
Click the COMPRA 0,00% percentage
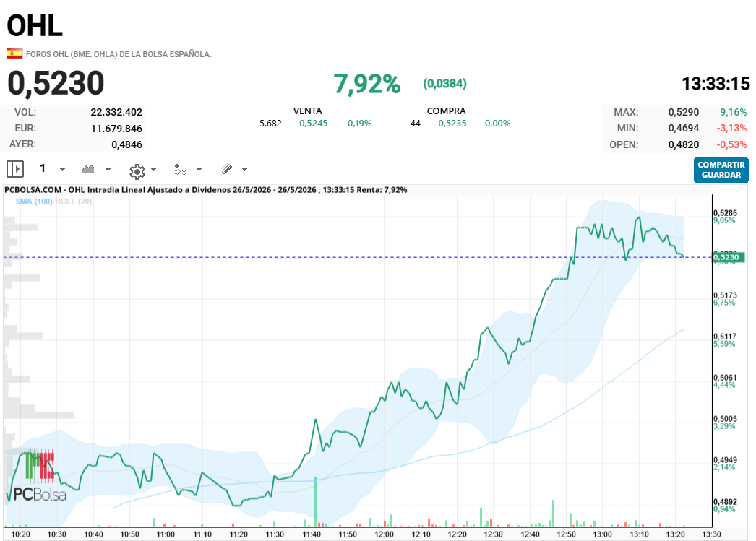[497, 124]
